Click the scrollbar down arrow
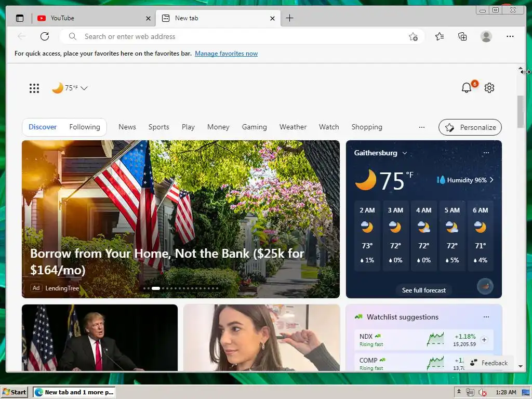The height and width of the screenshot is (399, 532). [x=521, y=366]
